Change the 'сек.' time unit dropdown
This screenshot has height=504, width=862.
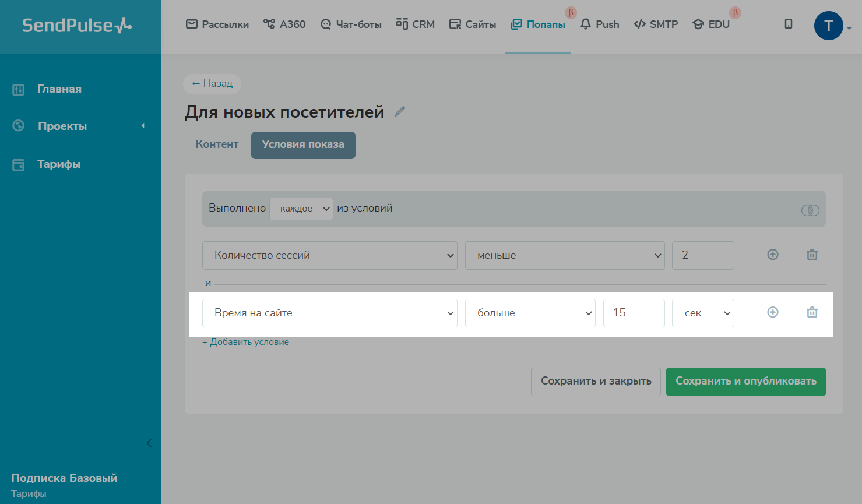703,313
